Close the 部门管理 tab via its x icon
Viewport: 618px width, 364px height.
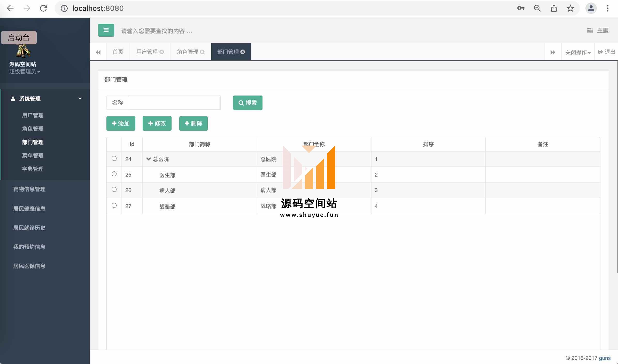pyautogui.click(x=243, y=52)
